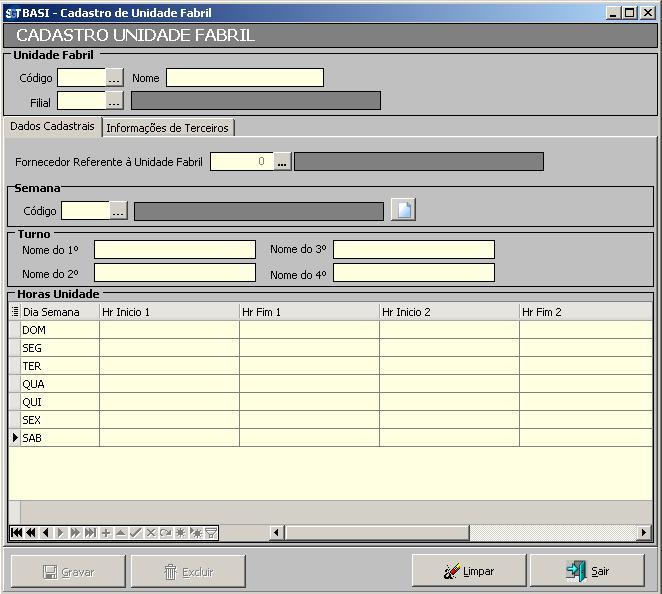Switch to Informações de Terceiros tab
Viewport: 662px width, 594px height.
click(168, 128)
